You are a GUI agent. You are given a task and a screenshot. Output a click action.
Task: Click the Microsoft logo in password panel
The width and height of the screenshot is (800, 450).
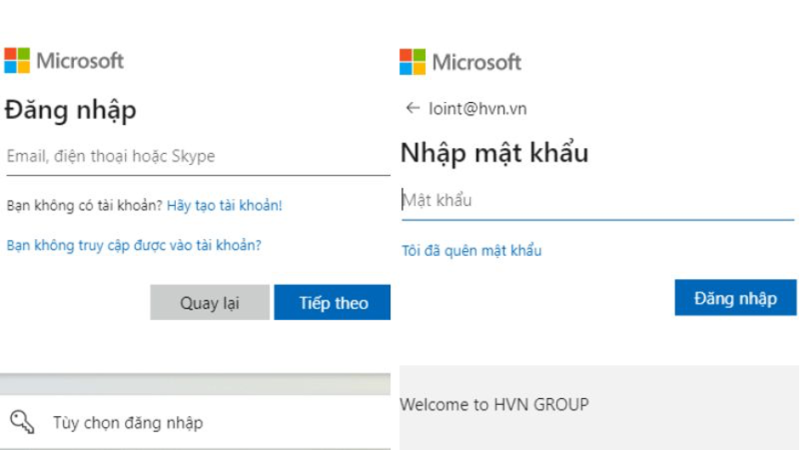point(460,62)
